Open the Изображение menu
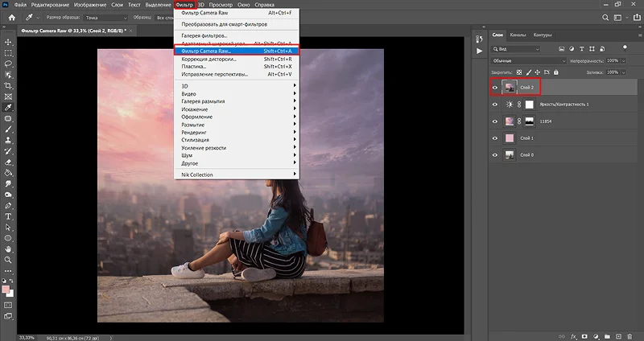This screenshot has width=644, height=341. (90, 5)
